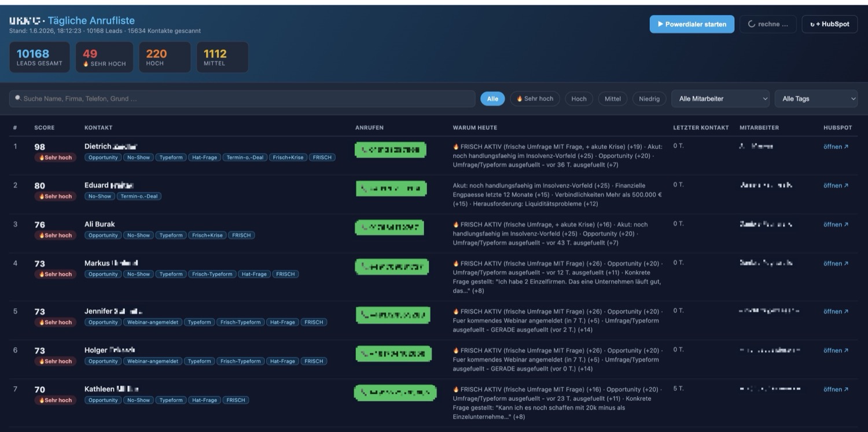Click the Sehr hoch badge under score 76

pyautogui.click(x=56, y=235)
